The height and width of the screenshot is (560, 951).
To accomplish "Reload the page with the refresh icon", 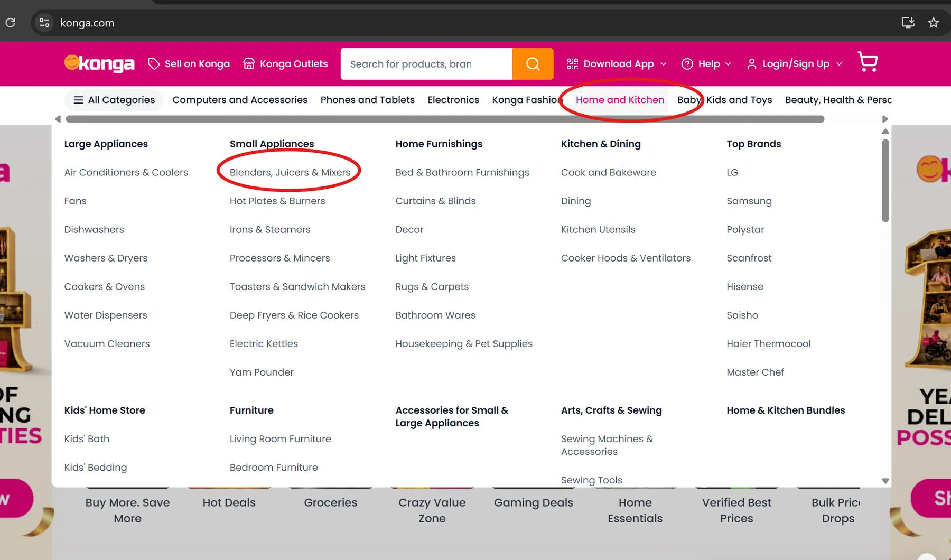I will point(11,23).
